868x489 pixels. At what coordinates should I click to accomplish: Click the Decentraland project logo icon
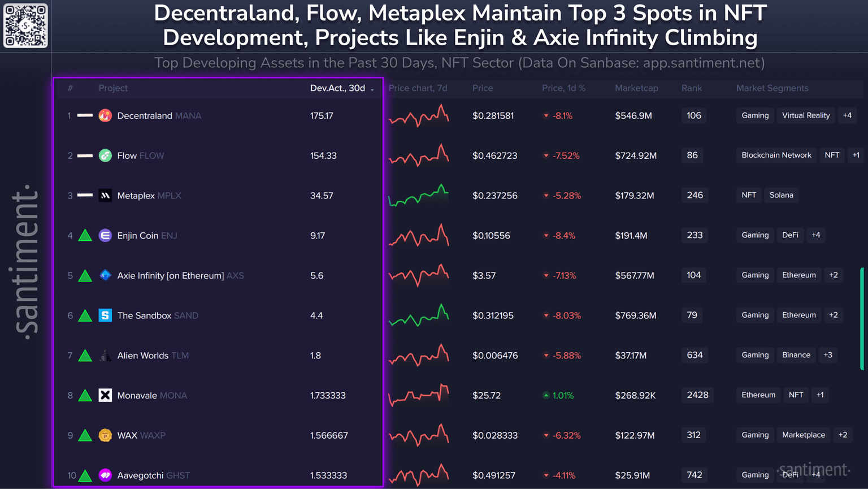[x=105, y=116]
